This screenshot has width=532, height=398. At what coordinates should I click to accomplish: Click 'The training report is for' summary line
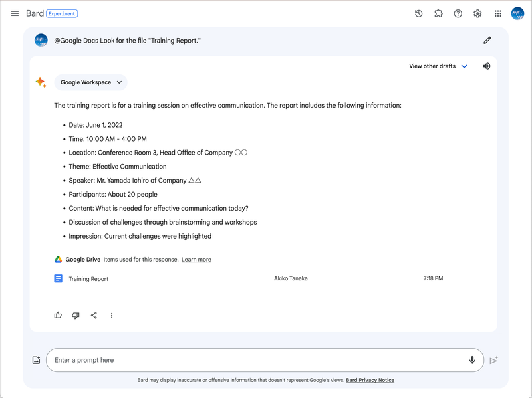227,106
